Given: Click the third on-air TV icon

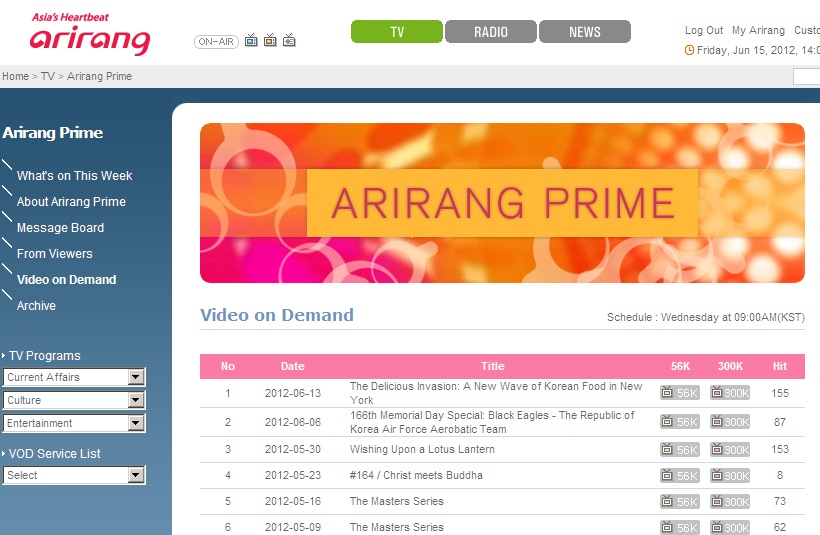Looking at the screenshot, I should click(289, 40).
